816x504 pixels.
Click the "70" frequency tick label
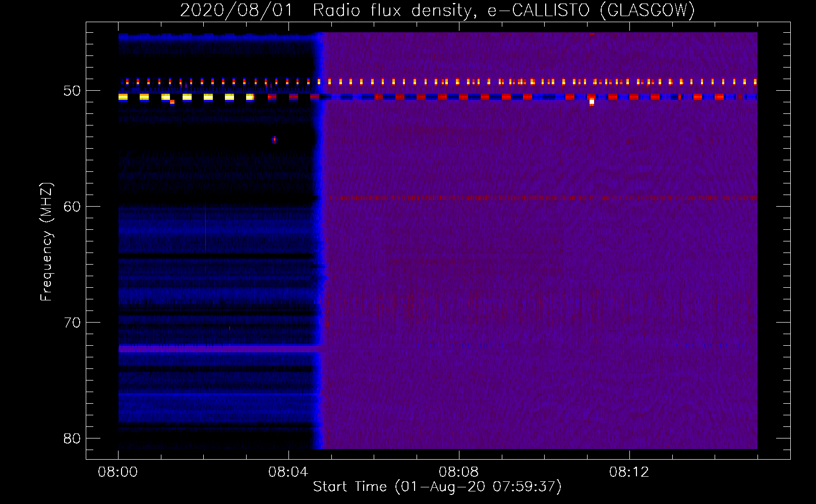[72, 323]
